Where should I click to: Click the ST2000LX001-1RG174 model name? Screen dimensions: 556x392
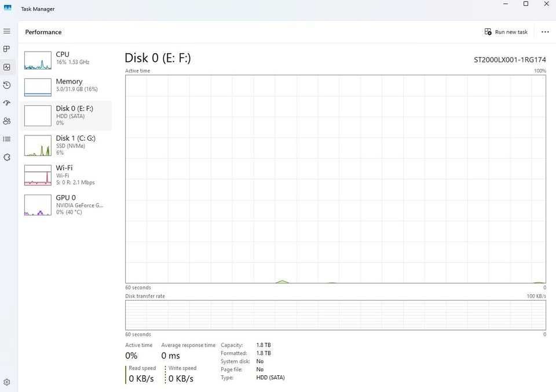pos(510,60)
